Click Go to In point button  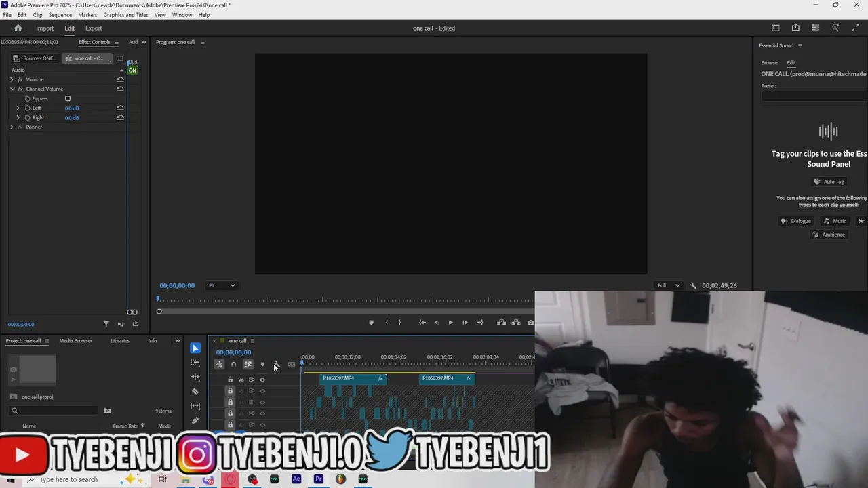point(422,323)
